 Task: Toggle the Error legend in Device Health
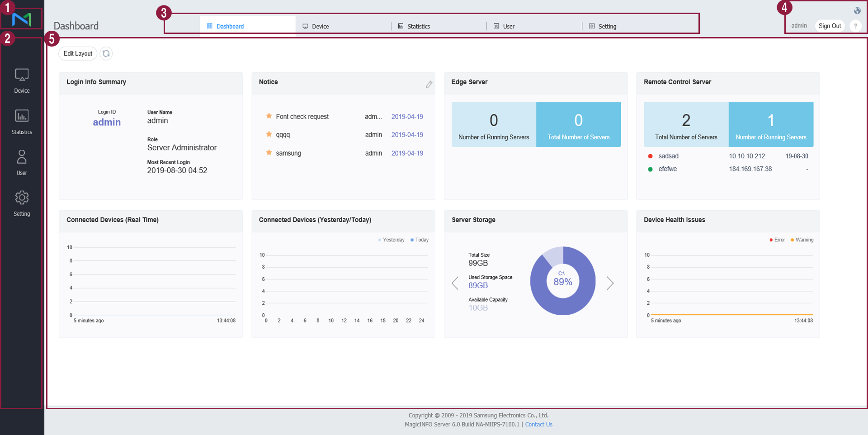[x=777, y=240]
